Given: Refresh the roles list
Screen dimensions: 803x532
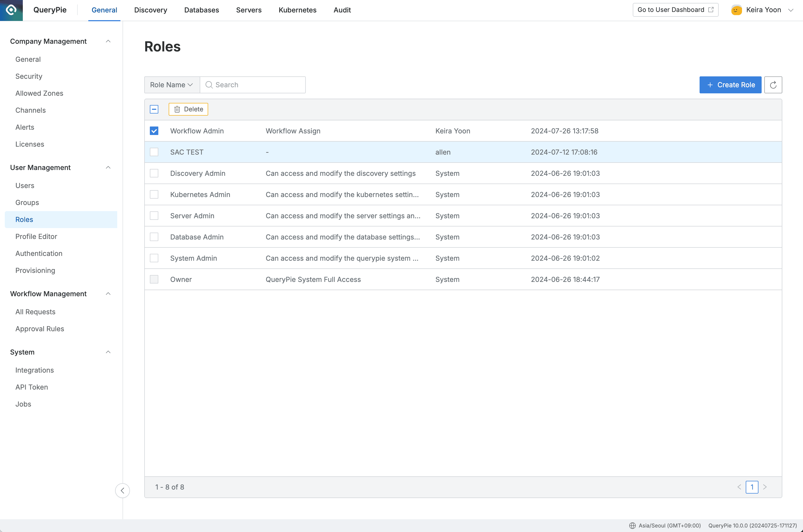Looking at the screenshot, I should coord(774,85).
